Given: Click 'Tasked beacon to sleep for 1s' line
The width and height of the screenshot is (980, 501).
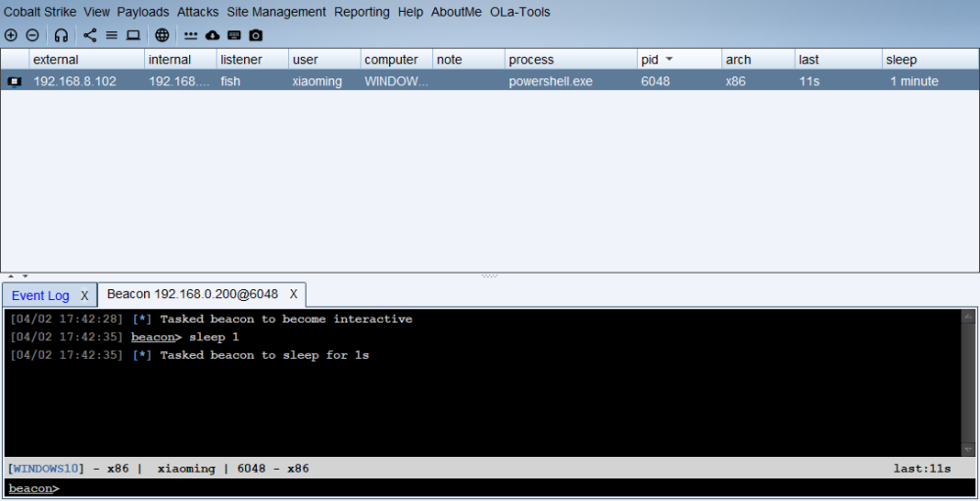Looking at the screenshot, I should tap(189, 355).
